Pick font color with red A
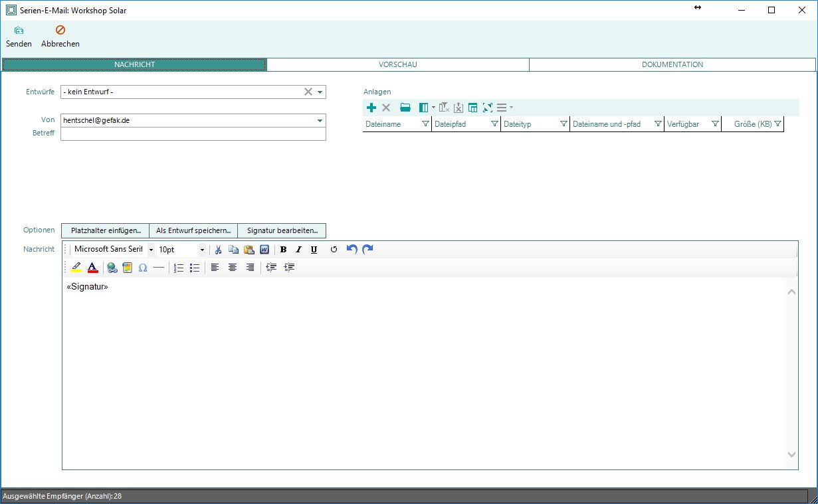The height and width of the screenshot is (504, 818). (92, 268)
